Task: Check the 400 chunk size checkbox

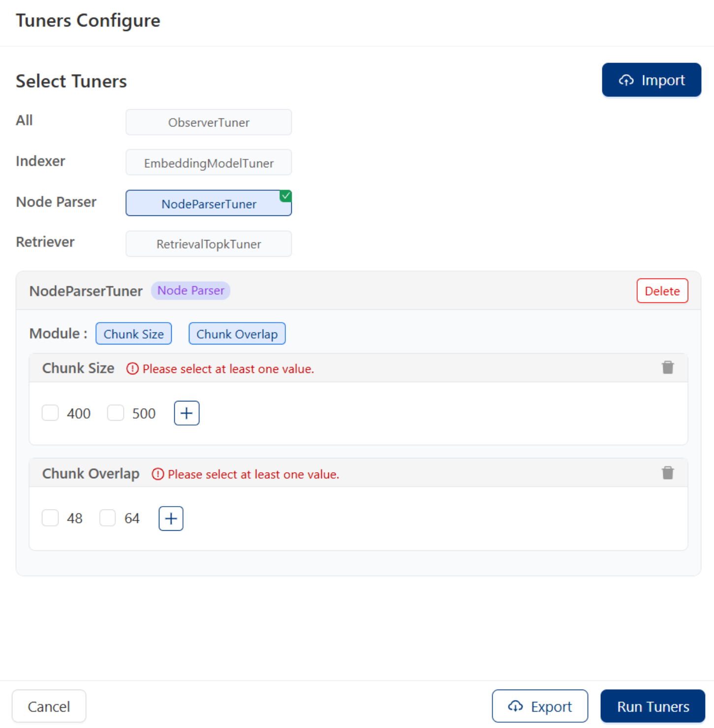Action: pyautogui.click(x=50, y=413)
